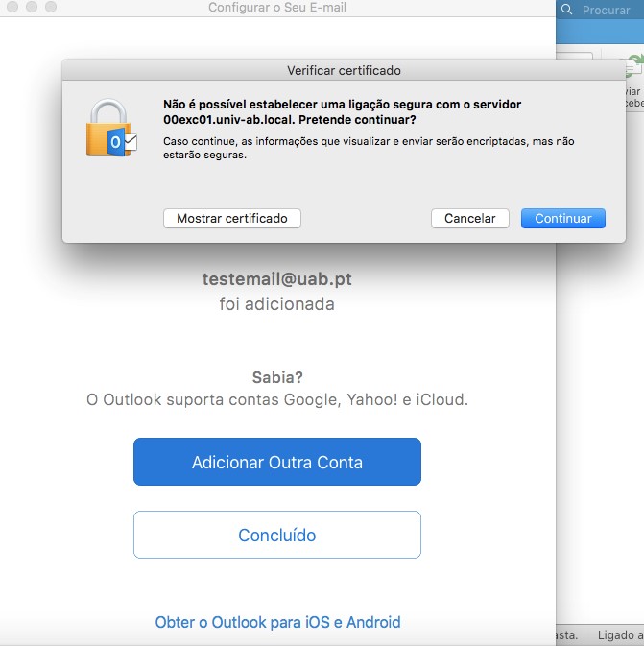This screenshot has width=644, height=646.
Task: Click the Configurar o Seu E-mail window title
Action: click(276, 8)
